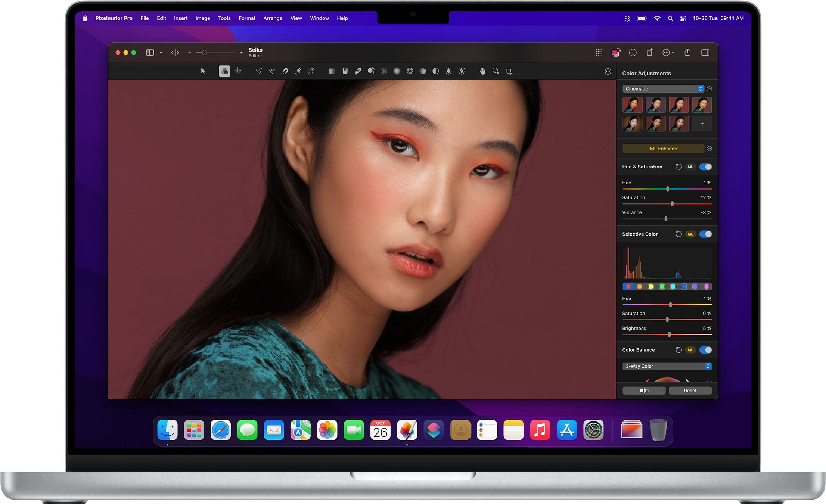The image size is (826, 504).
Task: Select the Arrange tool (arrow)
Action: [203, 71]
